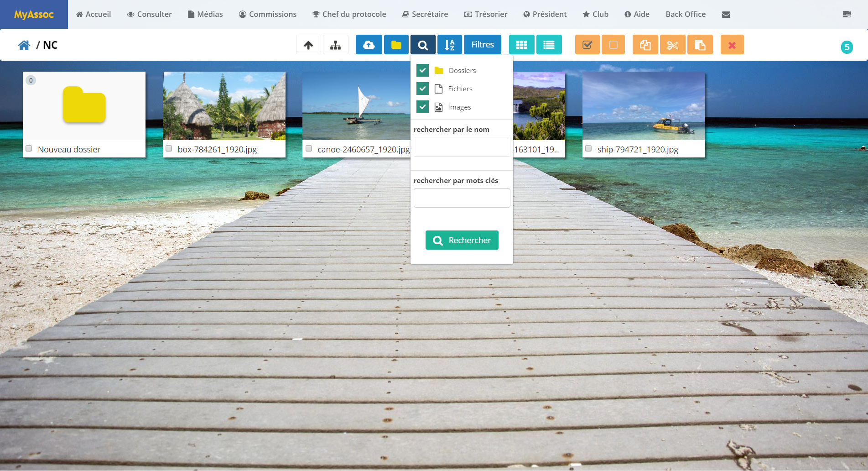Click the 'canoe-2460657_1920.jpg' file name
Screen dimensions: 868x471
[x=364, y=149]
